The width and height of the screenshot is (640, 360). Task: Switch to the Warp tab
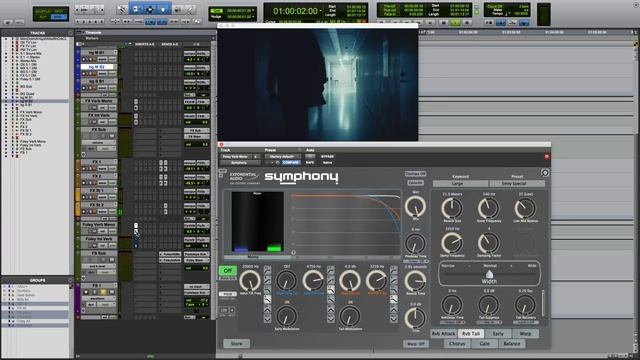(525, 334)
